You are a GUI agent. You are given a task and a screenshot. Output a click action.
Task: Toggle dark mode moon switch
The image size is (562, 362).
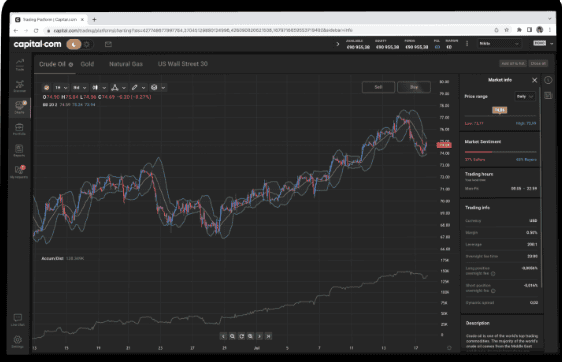coord(74,44)
